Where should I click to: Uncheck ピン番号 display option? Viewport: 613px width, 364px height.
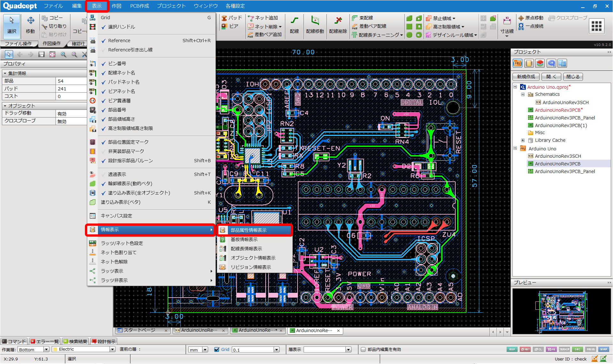(x=117, y=64)
